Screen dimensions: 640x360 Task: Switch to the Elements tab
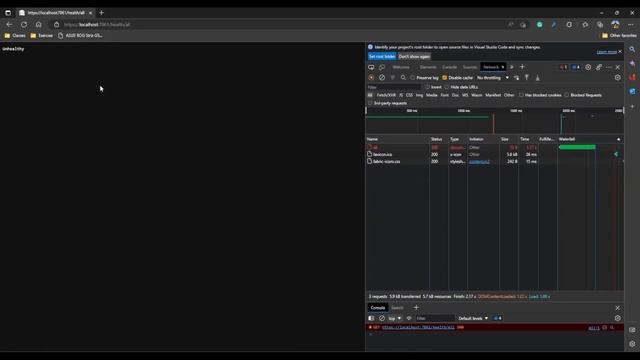(x=428, y=67)
